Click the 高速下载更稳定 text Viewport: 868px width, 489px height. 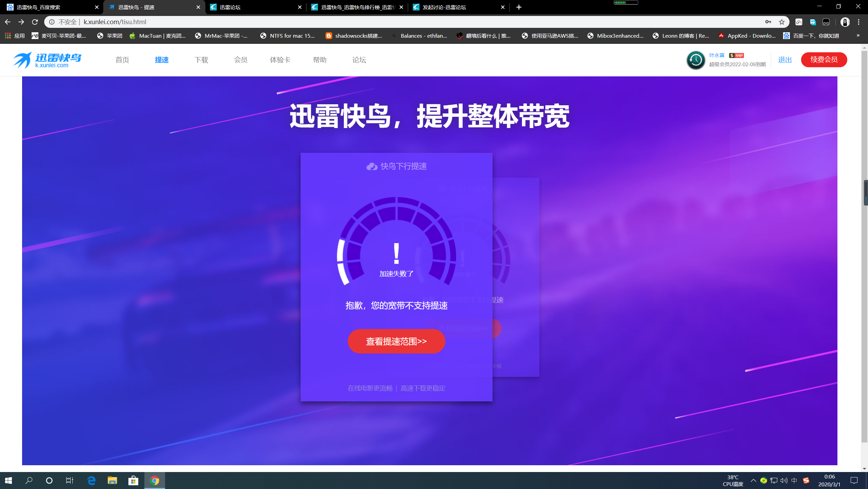(x=423, y=388)
